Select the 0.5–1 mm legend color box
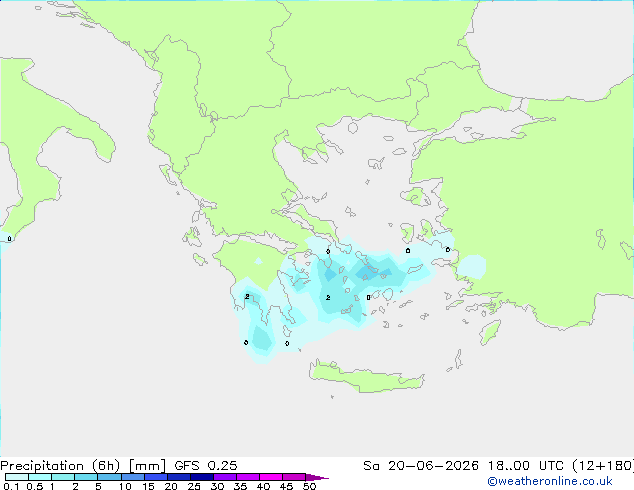 (40, 477)
